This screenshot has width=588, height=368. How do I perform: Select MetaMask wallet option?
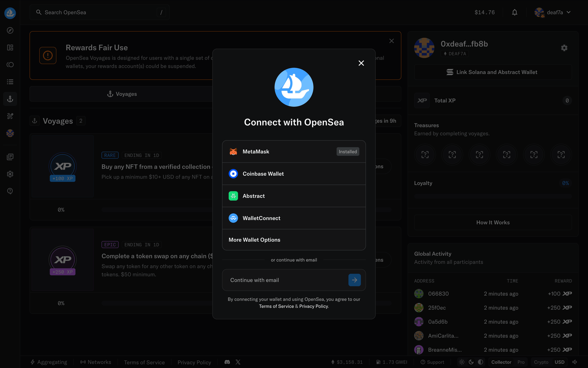tap(294, 151)
